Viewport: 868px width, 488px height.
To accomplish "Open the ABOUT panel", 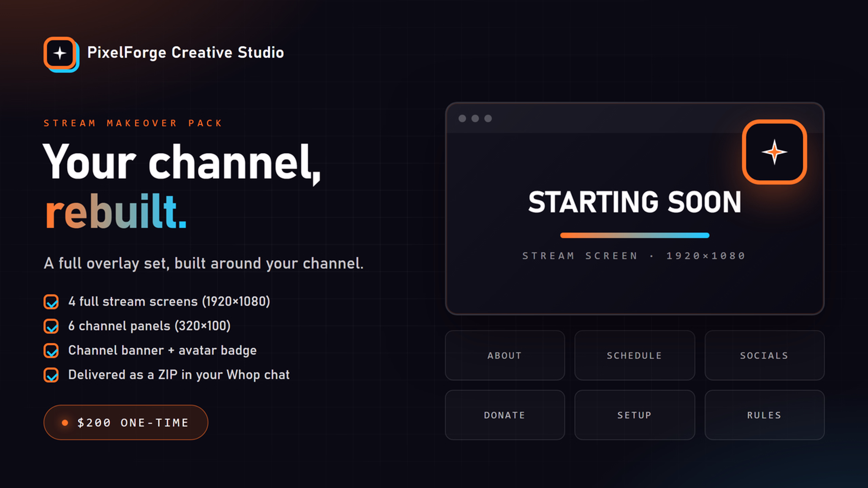I will (x=505, y=355).
